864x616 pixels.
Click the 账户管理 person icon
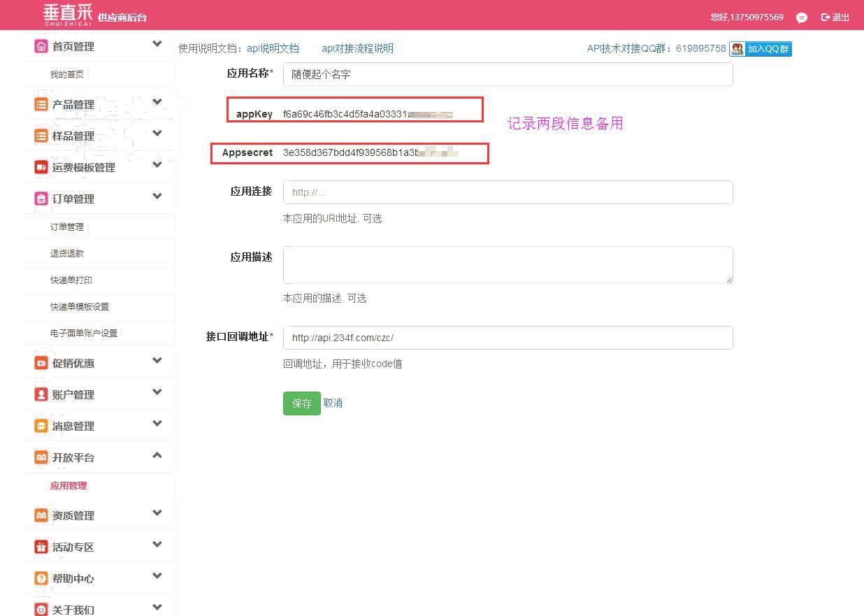[41, 394]
